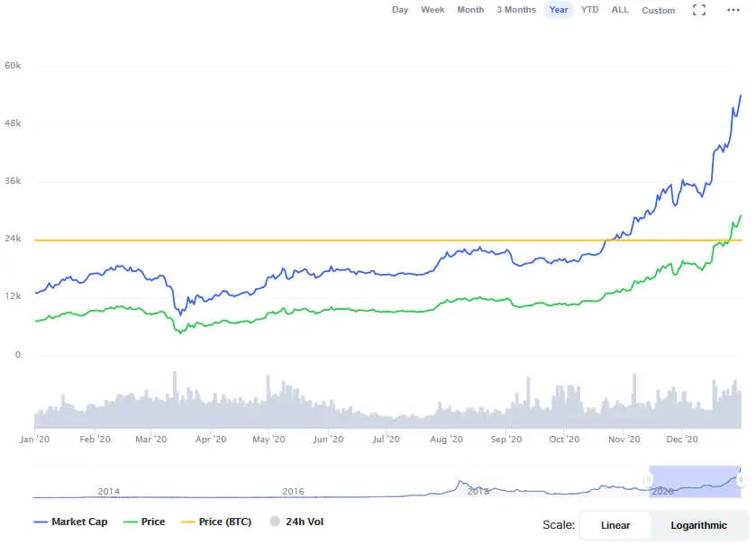
Task: Click the 2014 label in navigator timeline
Action: (108, 492)
